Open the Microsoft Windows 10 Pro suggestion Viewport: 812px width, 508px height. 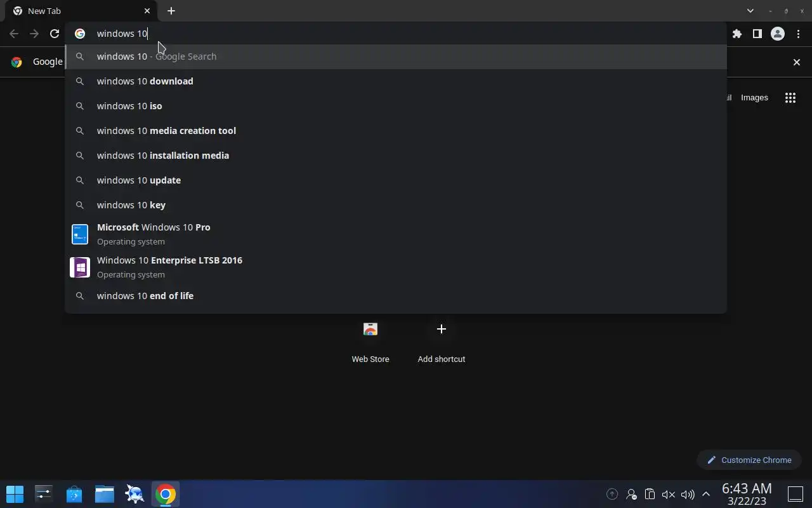[x=396, y=234]
